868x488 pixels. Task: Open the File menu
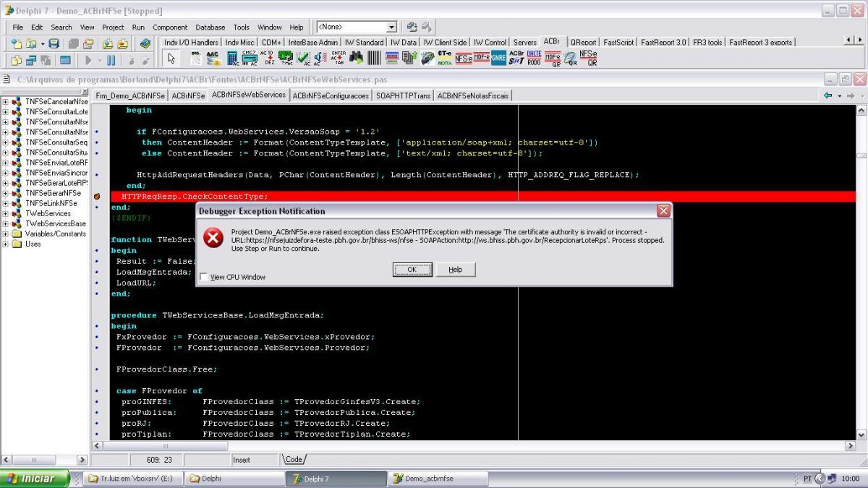[x=17, y=27]
